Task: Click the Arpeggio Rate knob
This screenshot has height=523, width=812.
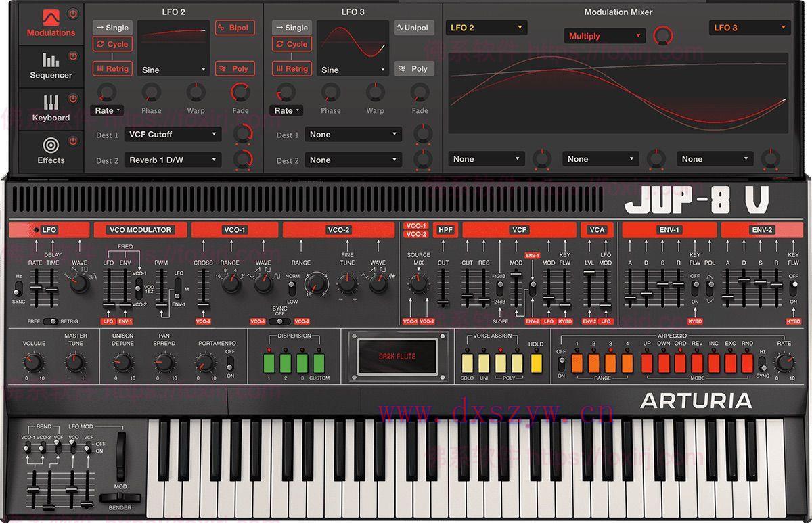Action: [784, 363]
